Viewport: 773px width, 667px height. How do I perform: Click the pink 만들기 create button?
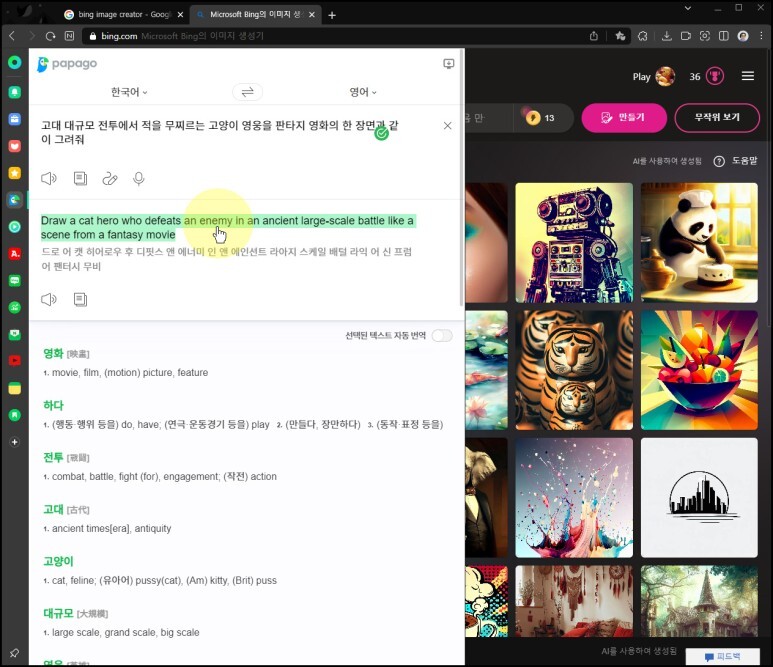click(x=624, y=117)
